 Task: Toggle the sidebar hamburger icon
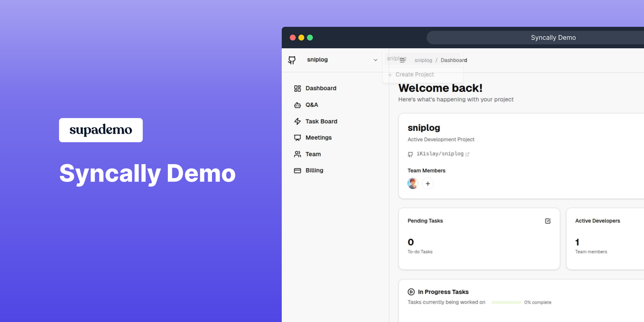point(402,61)
